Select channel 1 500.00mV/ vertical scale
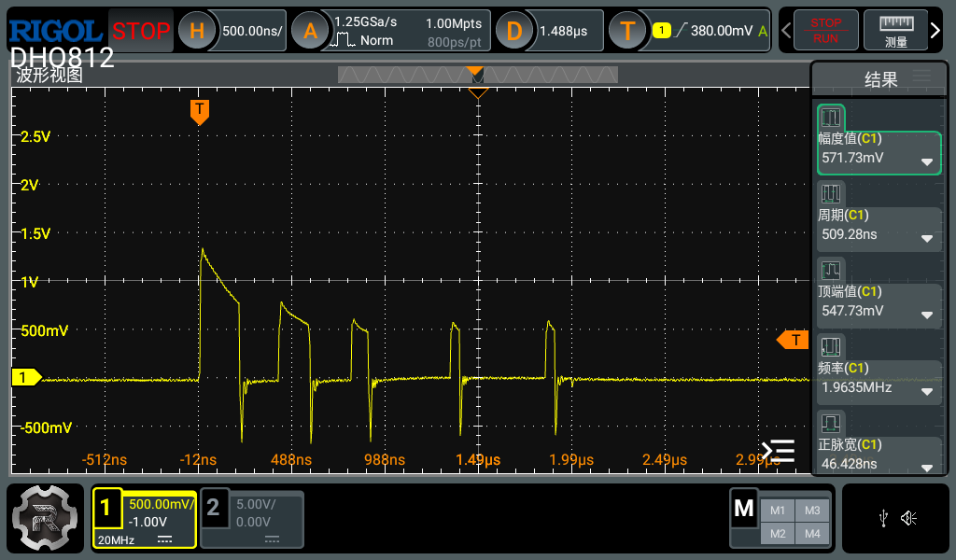Screen dimensions: 956x560 pos(161,504)
